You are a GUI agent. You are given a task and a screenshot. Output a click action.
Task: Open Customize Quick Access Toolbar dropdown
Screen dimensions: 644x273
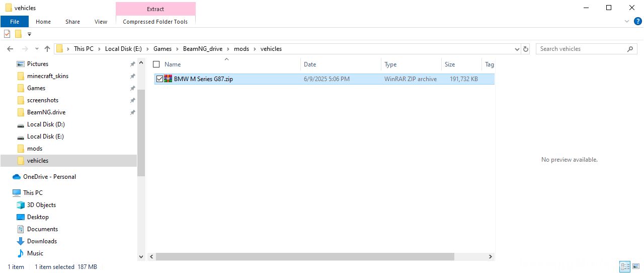click(x=29, y=34)
